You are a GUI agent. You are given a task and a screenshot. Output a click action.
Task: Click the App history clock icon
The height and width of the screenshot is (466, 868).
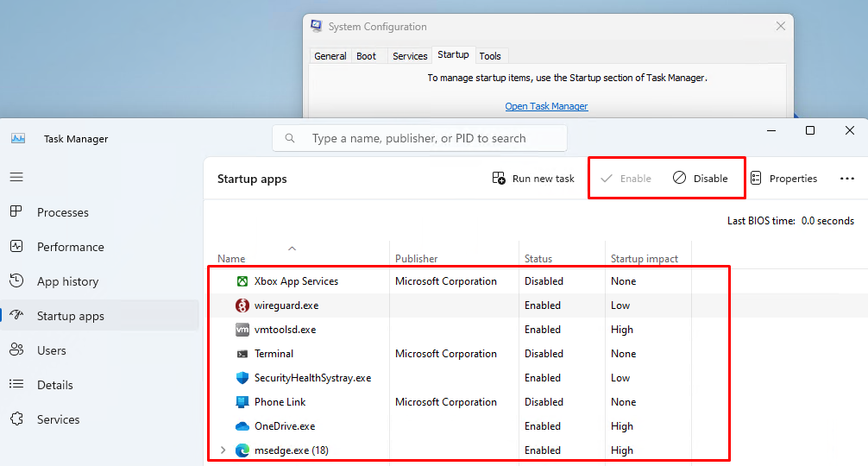[x=16, y=280]
